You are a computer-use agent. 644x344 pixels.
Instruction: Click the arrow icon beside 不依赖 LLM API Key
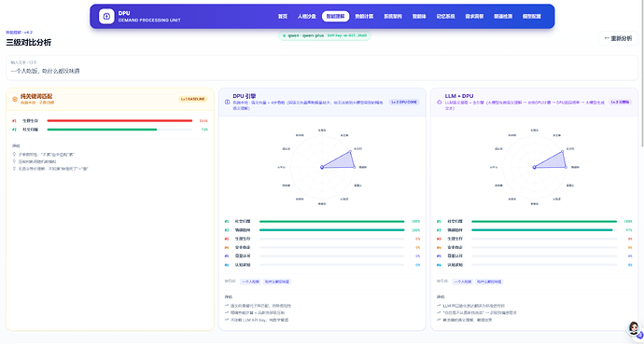pyautogui.click(x=227, y=320)
